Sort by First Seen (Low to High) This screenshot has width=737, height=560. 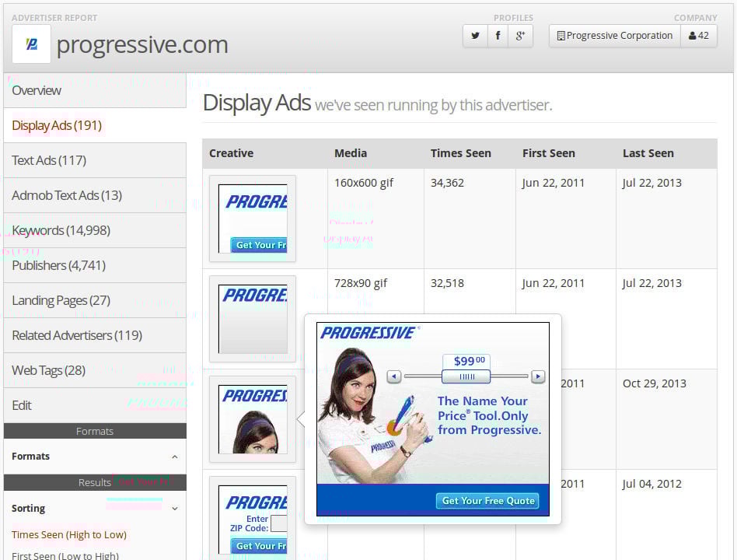(65, 556)
